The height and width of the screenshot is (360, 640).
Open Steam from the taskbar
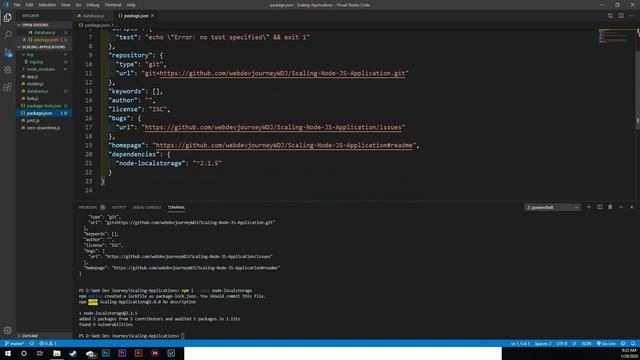73,353
